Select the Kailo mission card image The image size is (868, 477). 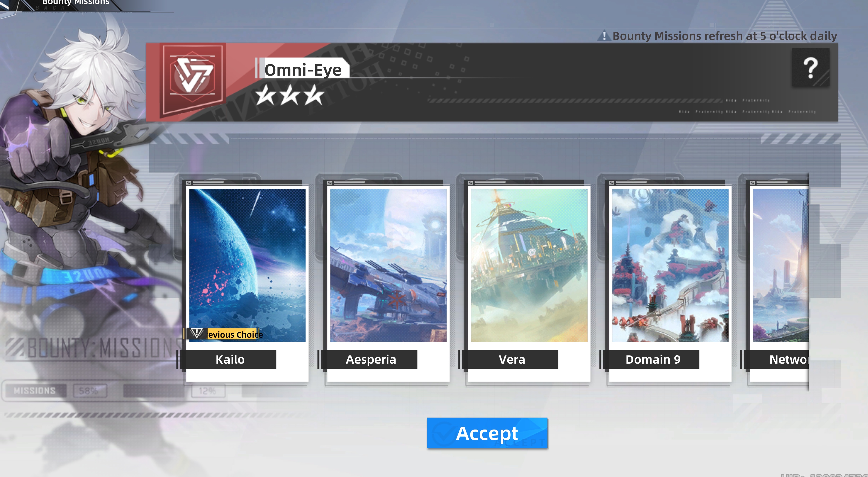(247, 265)
